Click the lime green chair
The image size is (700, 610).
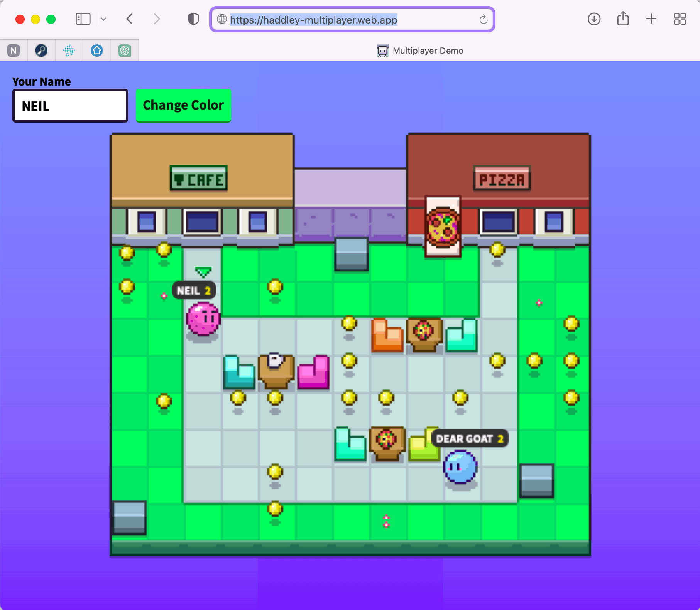pyautogui.click(x=423, y=445)
